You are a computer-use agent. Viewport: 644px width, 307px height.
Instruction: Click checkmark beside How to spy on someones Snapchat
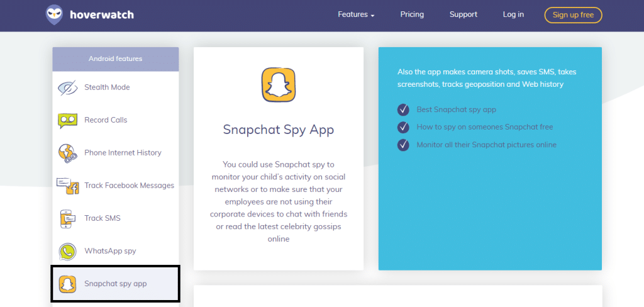(x=403, y=127)
